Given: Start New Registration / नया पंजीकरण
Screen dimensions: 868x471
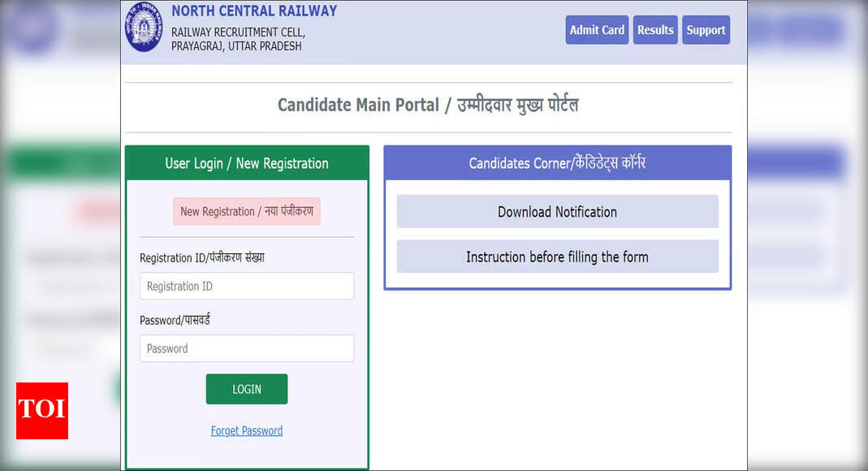Looking at the screenshot, I should [x=247, y=211].
